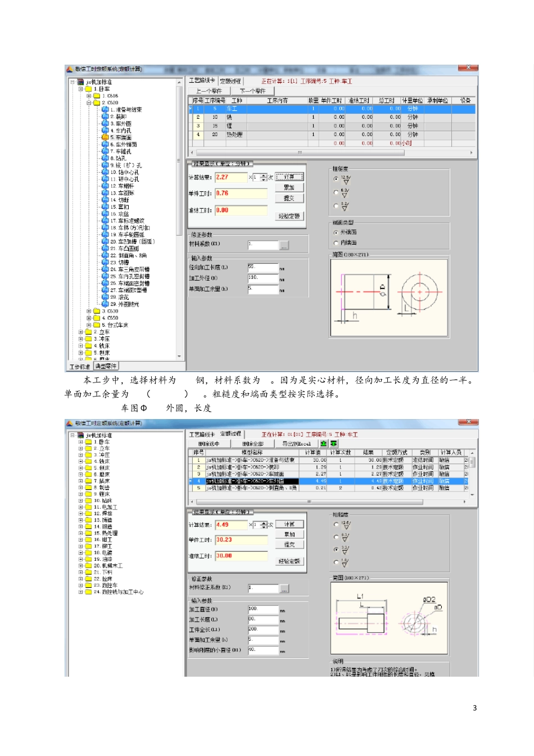Choose the 车内孔 step icon in upper tree
The width and height of the screenshot is (534, 756).
(105, 130)
